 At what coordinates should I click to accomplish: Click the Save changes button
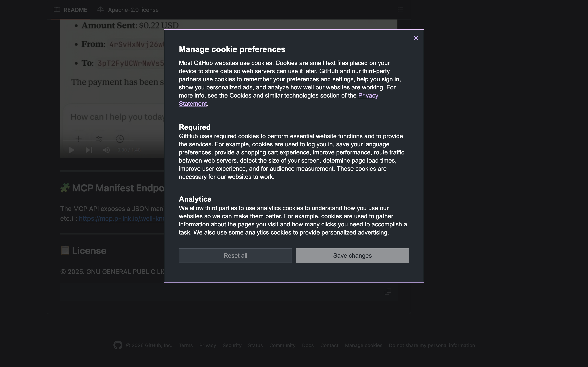pyautogui.click(x=352, y=256)
